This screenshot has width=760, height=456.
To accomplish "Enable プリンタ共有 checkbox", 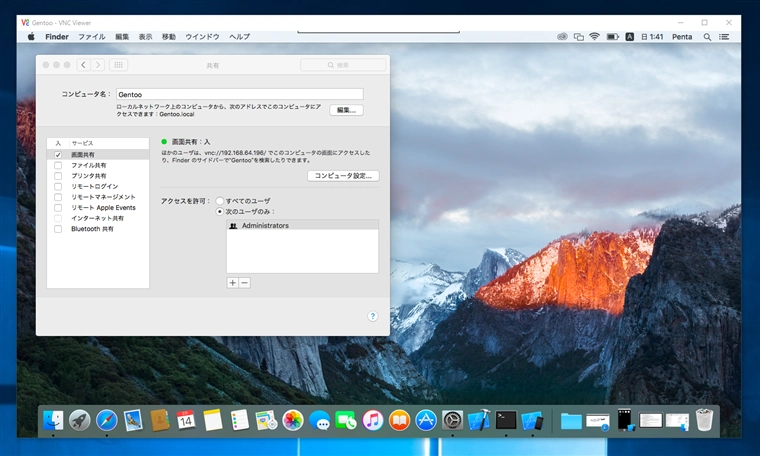I will [x=58, y=176].
